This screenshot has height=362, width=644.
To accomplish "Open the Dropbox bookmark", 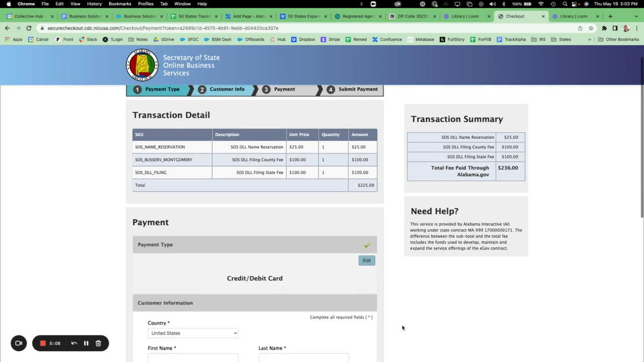I will tap(303, 39).
